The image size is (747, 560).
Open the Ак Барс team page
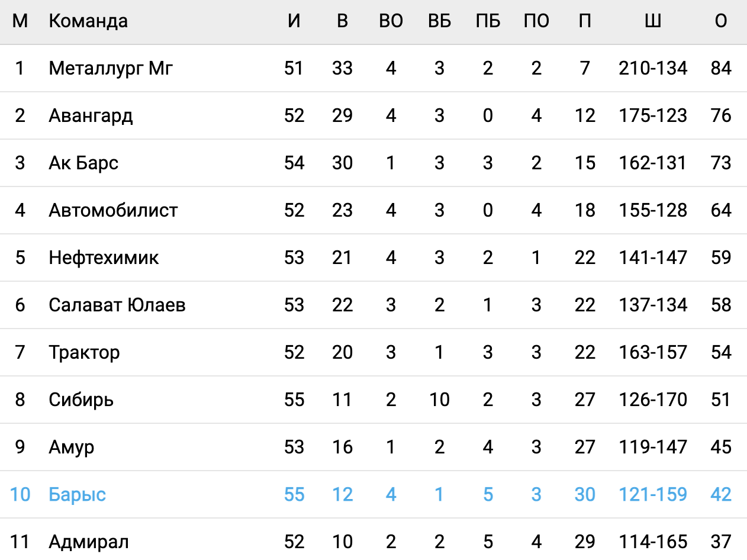83,163
